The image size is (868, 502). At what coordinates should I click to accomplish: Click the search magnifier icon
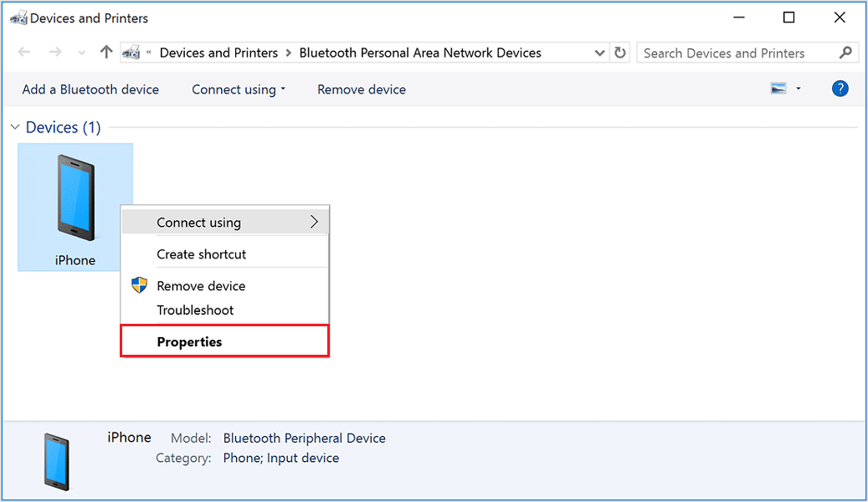845,53
